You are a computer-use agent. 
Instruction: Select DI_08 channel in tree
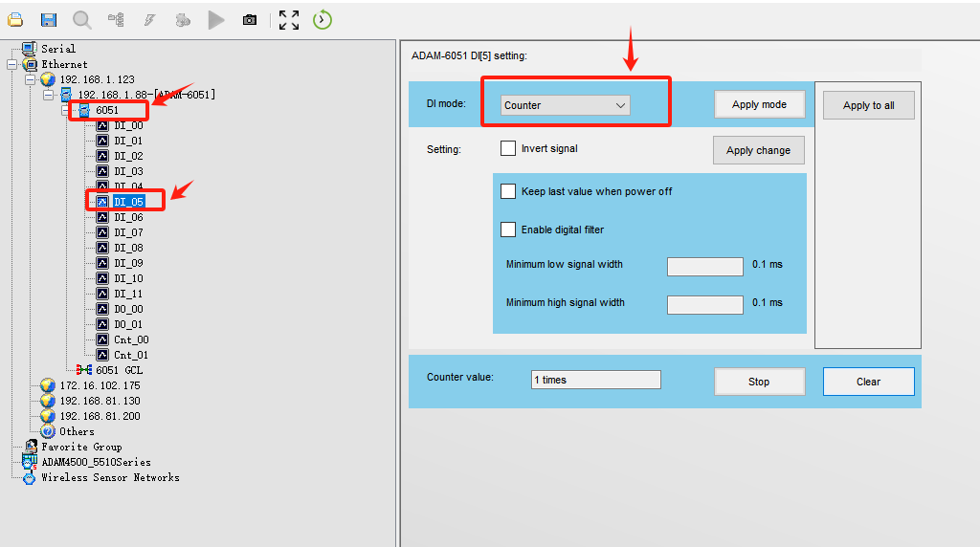(x=128, y=248)
